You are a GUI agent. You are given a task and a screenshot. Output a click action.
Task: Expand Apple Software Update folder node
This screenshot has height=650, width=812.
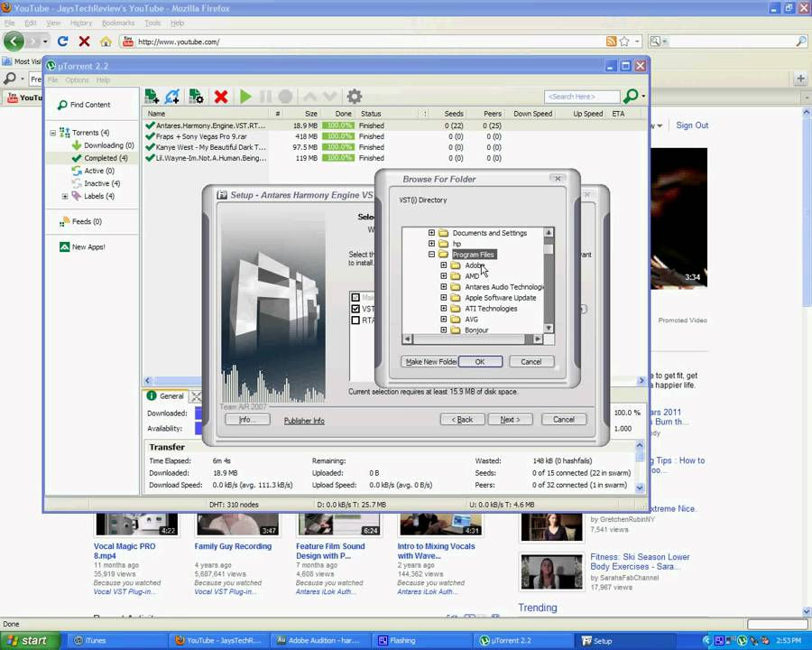(x=444, y=298)
